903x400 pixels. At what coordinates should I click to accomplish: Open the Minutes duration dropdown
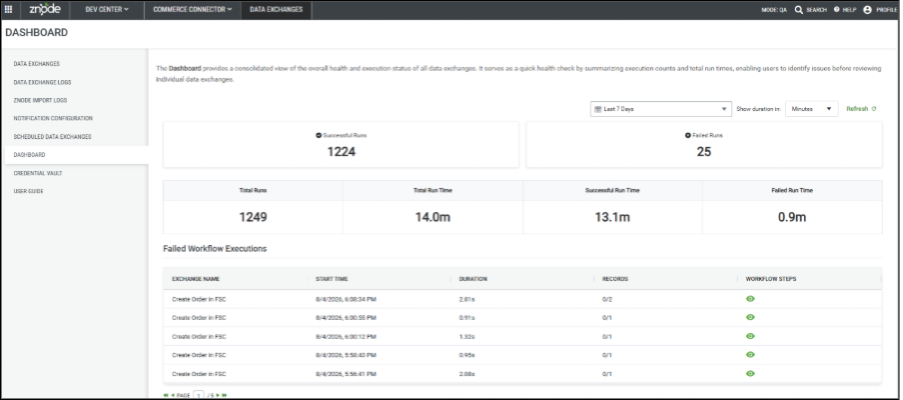point(811,109)
